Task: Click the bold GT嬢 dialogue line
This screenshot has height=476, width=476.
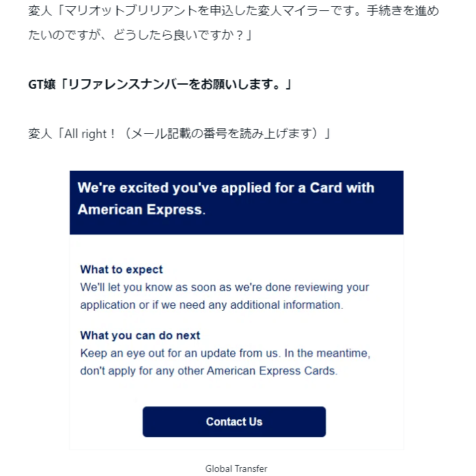Action: click(160, 85)
